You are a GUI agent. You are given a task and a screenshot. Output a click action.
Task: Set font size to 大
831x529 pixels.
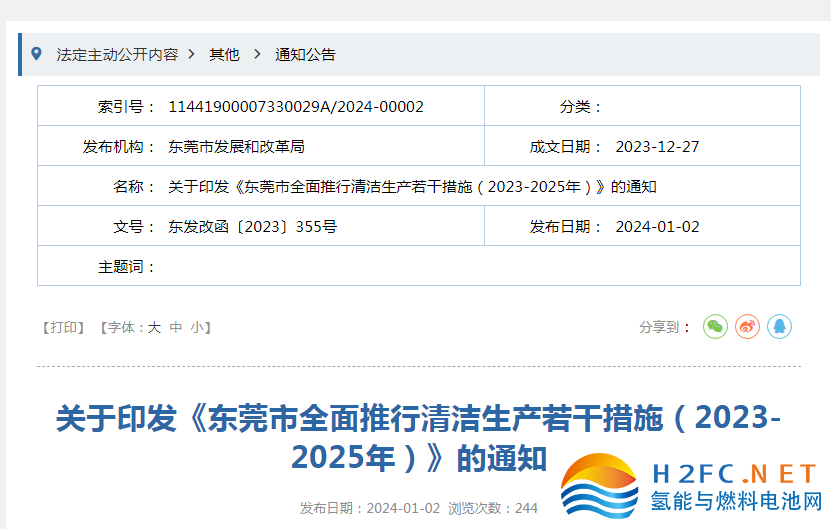click(154, 327)
